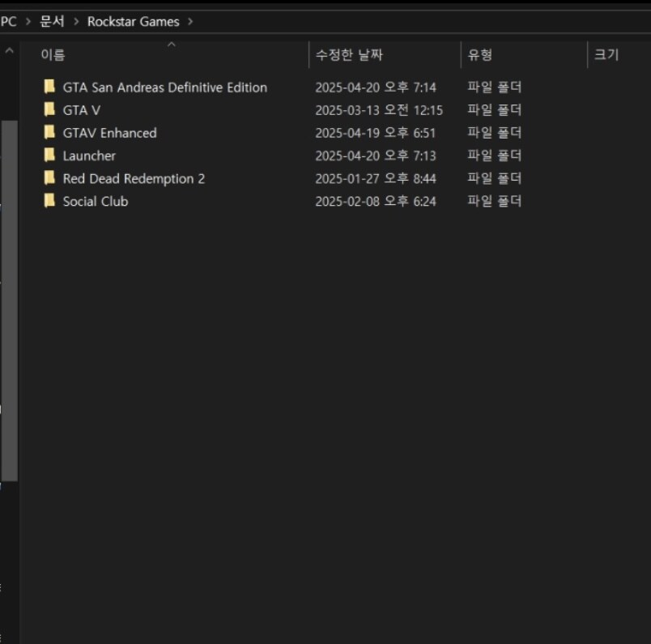Screen dimensions: 651x644
Task: Click the GTAV Enhanced folder icon
Action: [50, 132]
